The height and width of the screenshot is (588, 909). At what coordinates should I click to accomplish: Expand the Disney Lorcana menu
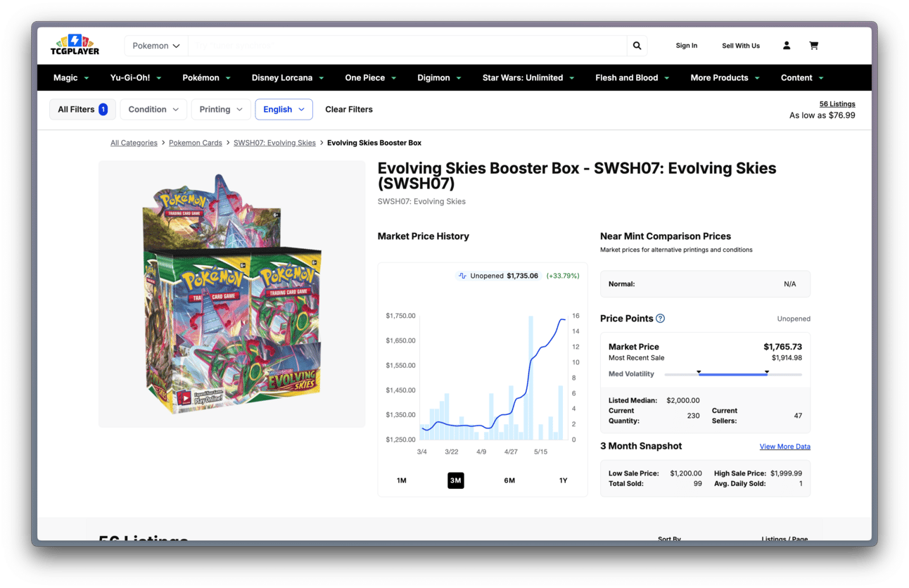pyautogui.click(x=288, y=78)
